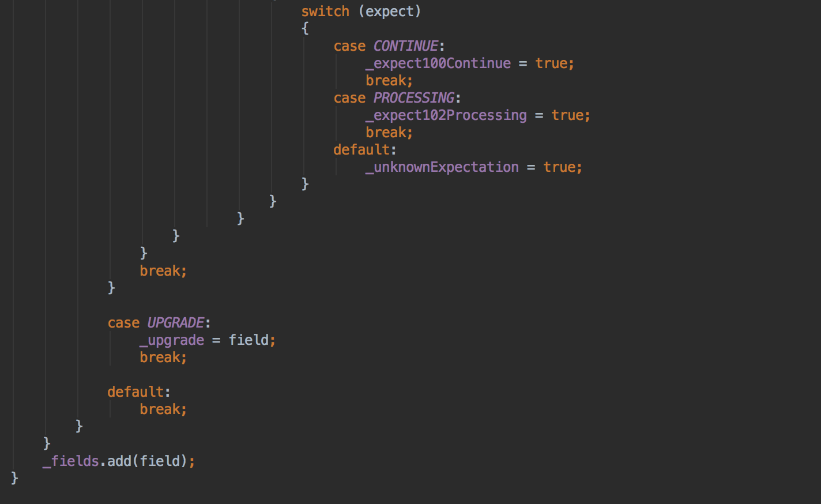The image size is (821, 504).
Task: Click the _fields identifier
Action: (x=71, y=461)
